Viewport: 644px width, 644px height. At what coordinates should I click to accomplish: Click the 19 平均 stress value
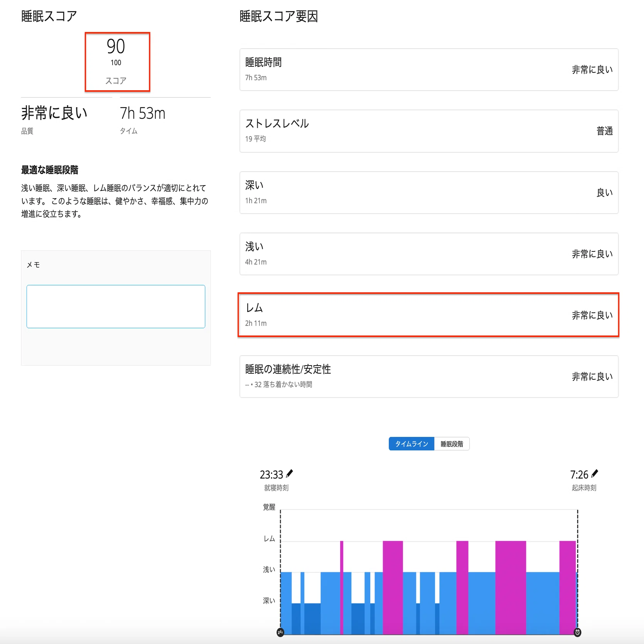[256, 139]
